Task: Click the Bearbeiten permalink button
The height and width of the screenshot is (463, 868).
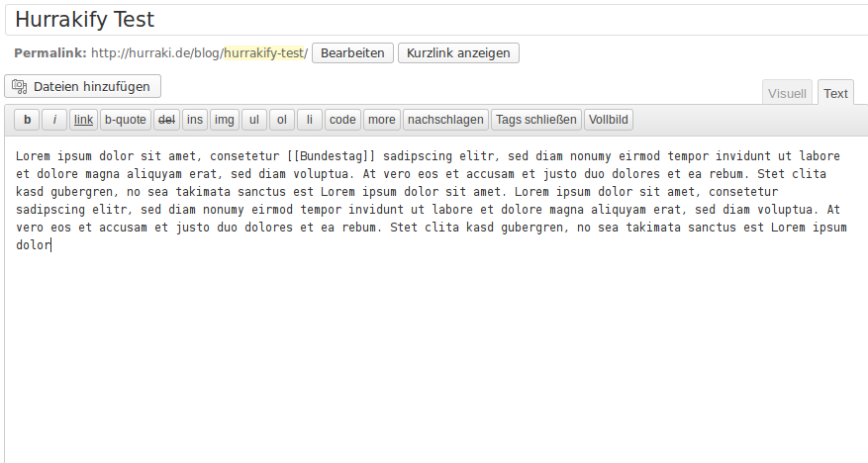Action: [352, 53]
